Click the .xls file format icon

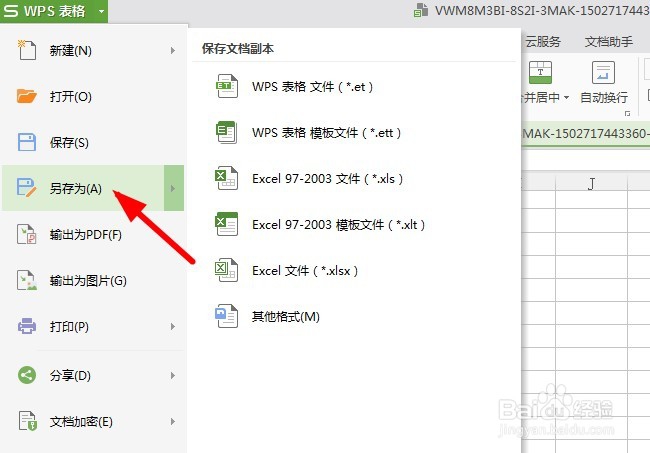pos(227,178)
